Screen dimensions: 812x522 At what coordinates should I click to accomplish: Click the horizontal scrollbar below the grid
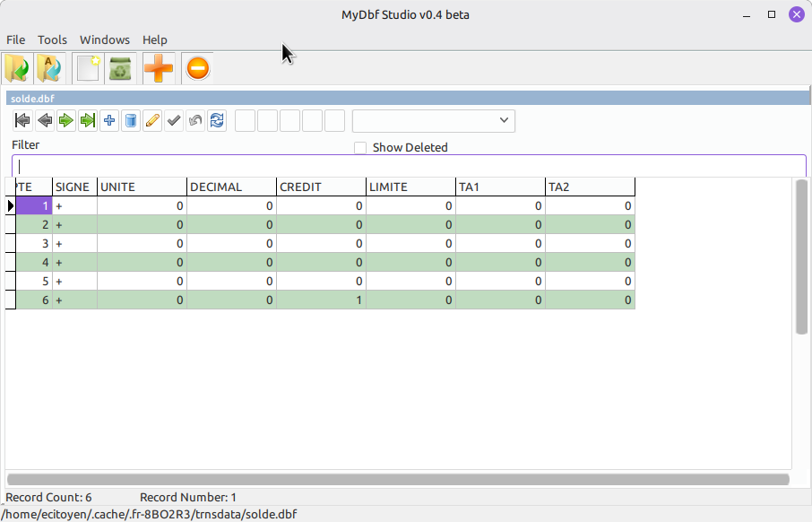(x=398, y=480)
